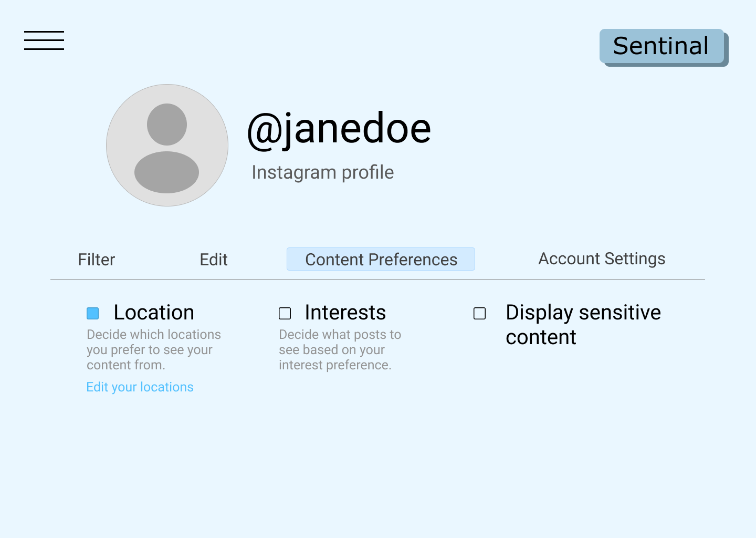Click the Sentinal logo button
This screenshot has height=538, width=756.
coord(661,46)
